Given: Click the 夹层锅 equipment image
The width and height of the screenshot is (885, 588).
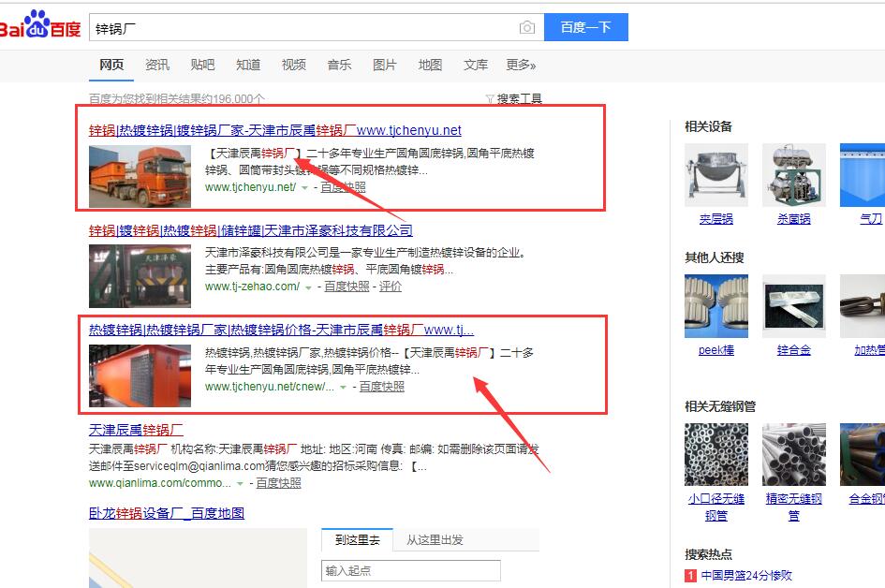Looking at the screenshot, I should coord(716,175).
